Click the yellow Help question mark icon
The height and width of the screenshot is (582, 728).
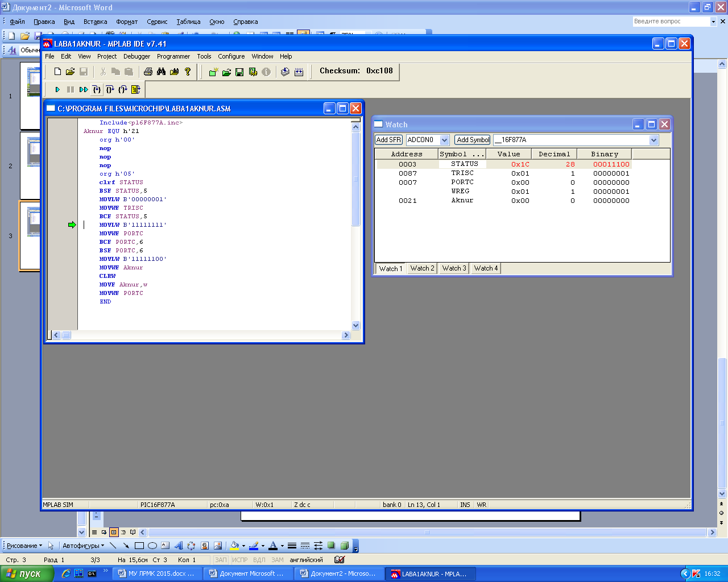point(188,72)
